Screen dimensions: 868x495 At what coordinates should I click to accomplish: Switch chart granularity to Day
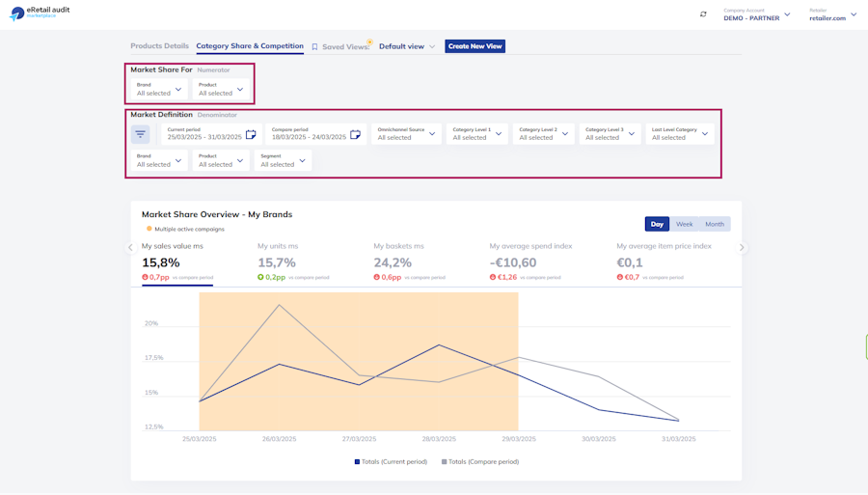pyautogui.click(x=657, y=224)
